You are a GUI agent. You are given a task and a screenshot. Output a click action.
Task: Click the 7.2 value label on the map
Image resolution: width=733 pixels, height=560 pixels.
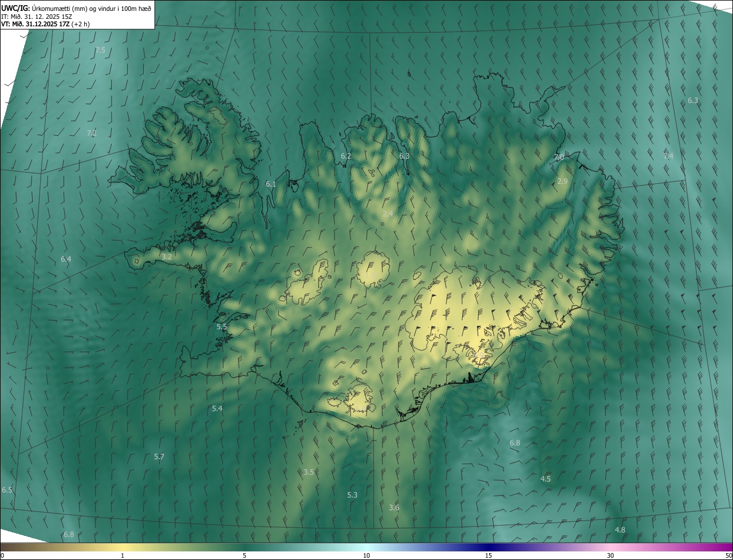92,133
